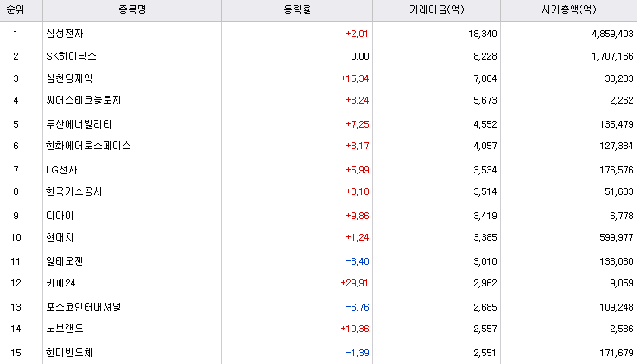Click market cap 1,707,166 cell
Viewport: 640px width, 364px height.
612,56
